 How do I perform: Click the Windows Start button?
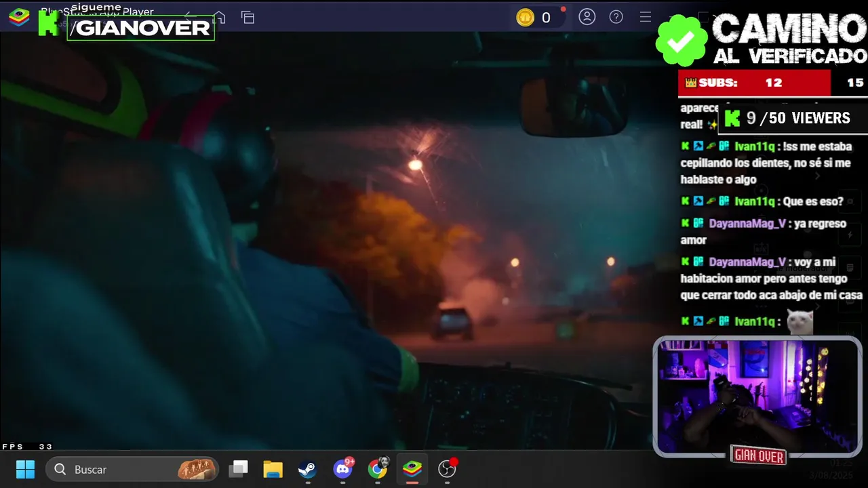(25, 469)
